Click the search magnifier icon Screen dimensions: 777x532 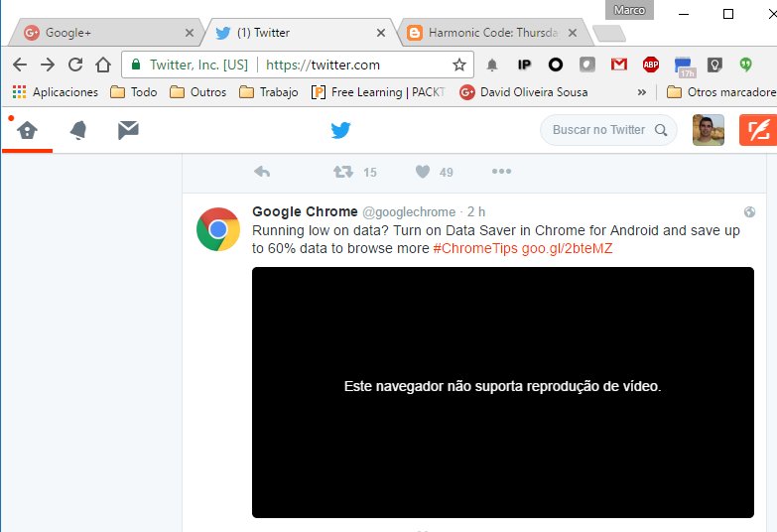coord(661,130)
